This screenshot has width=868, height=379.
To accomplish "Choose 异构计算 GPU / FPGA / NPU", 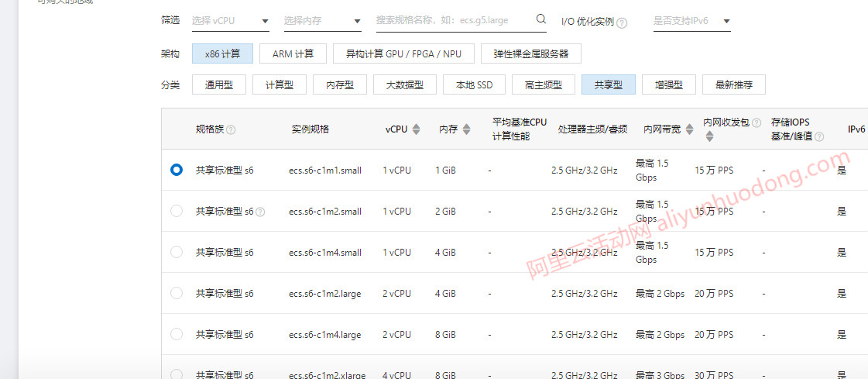I will click(403, 53).
